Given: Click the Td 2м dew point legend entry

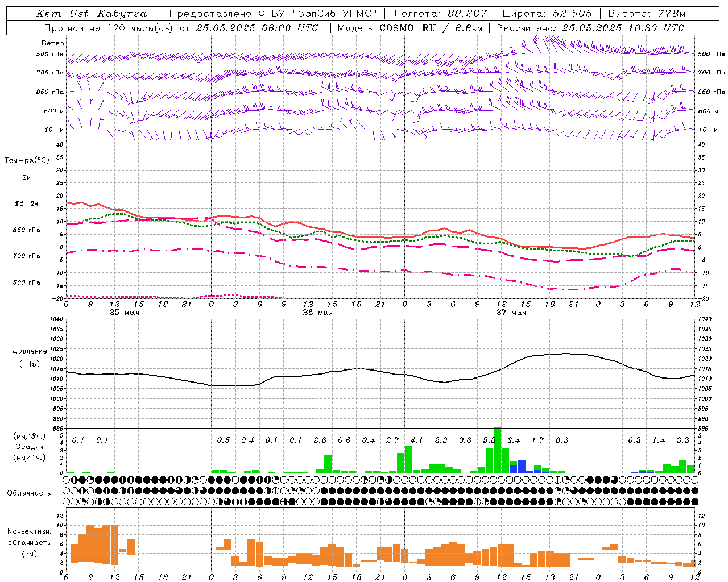Looking at the screenshot, I should 27,203.
